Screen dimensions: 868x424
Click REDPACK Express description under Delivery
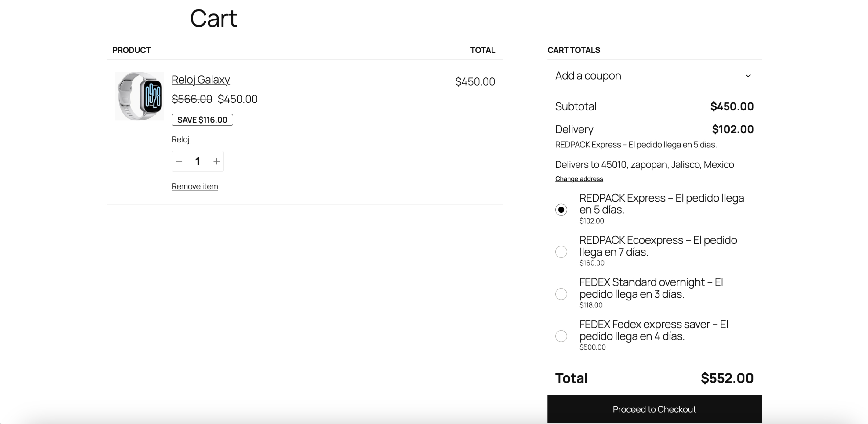point(636,145)
